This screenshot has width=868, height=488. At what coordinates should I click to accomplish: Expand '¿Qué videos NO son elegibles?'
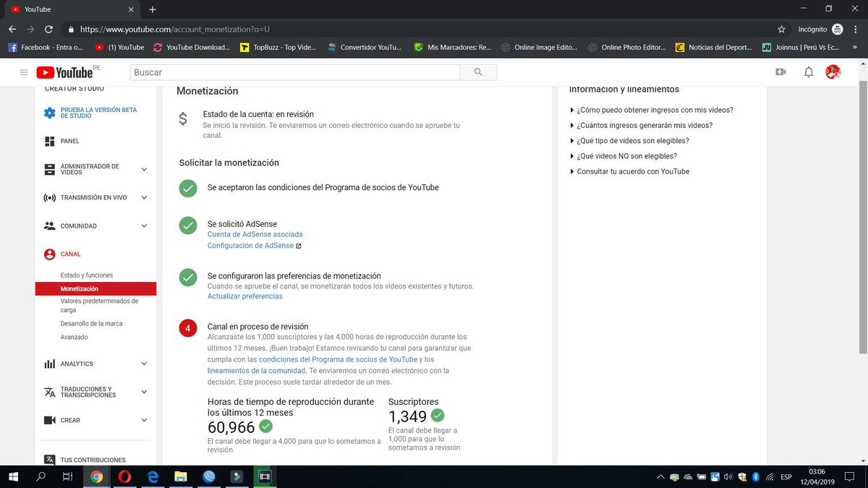point(624,156)
